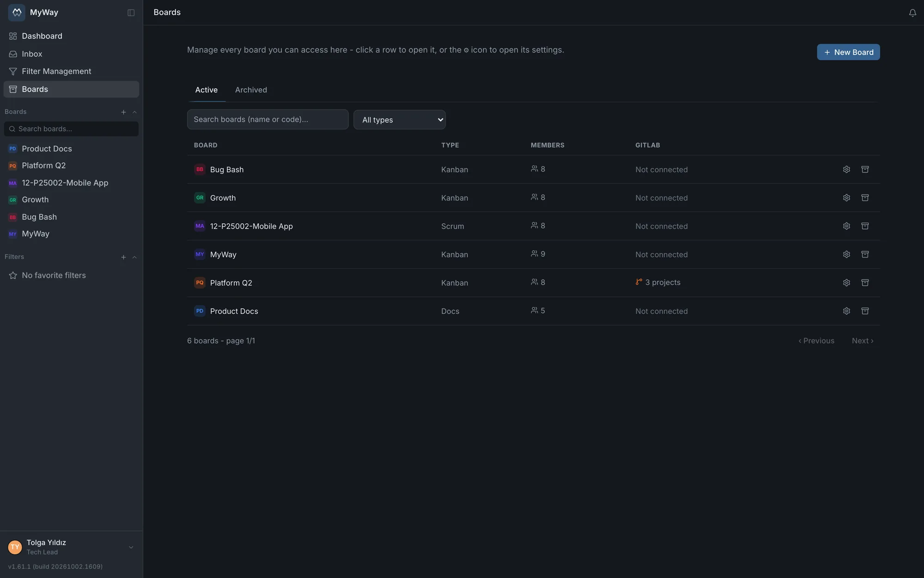Add a board with sidebar plus icon
The image size is (924, 578).
[123, 112]
